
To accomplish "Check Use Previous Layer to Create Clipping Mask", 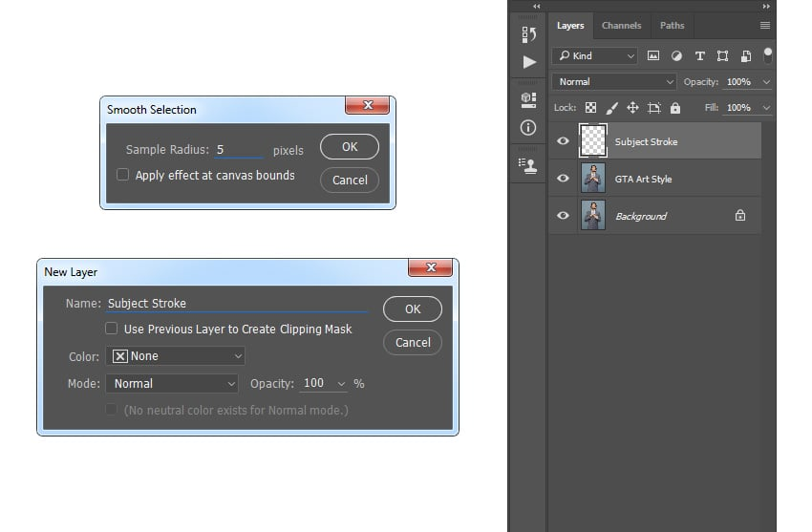I will [x=112, y=329].
